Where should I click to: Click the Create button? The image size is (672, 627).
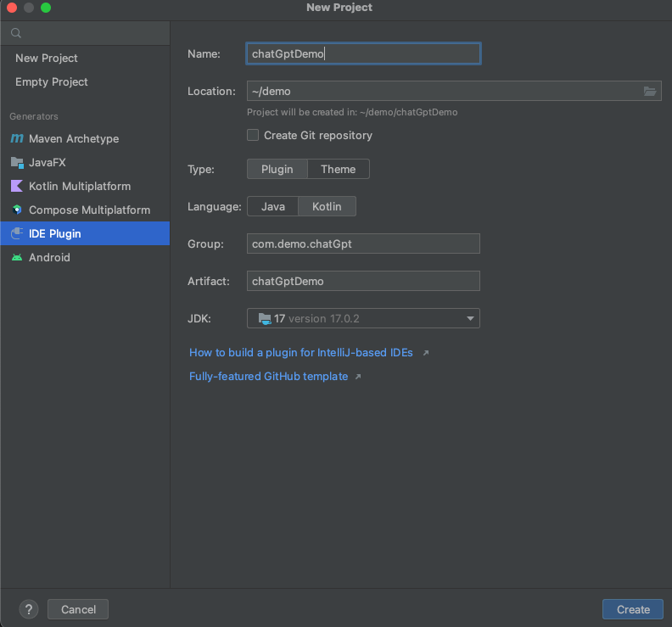coord(633,609)
